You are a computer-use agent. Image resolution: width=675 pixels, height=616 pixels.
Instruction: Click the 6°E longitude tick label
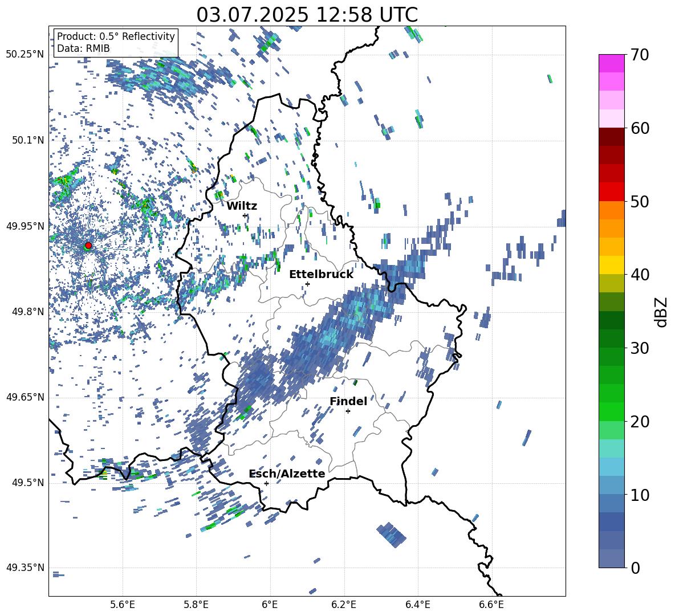coord(270,605)
